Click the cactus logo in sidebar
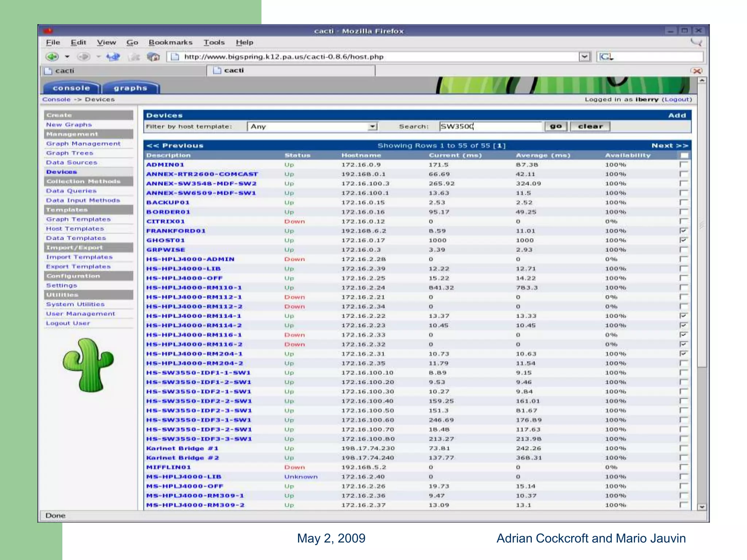The width and height of the screenshot is (747, 560). (x=88, y=365)
